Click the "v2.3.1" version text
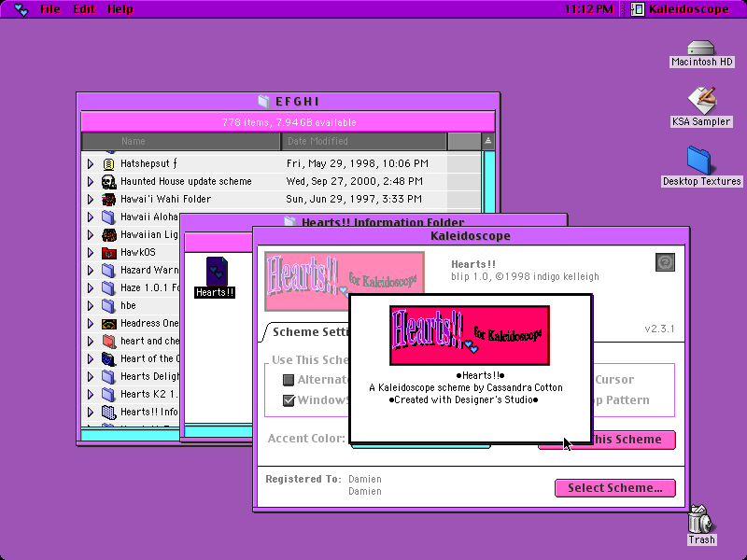747x560 pixels. tap(659, 329)
